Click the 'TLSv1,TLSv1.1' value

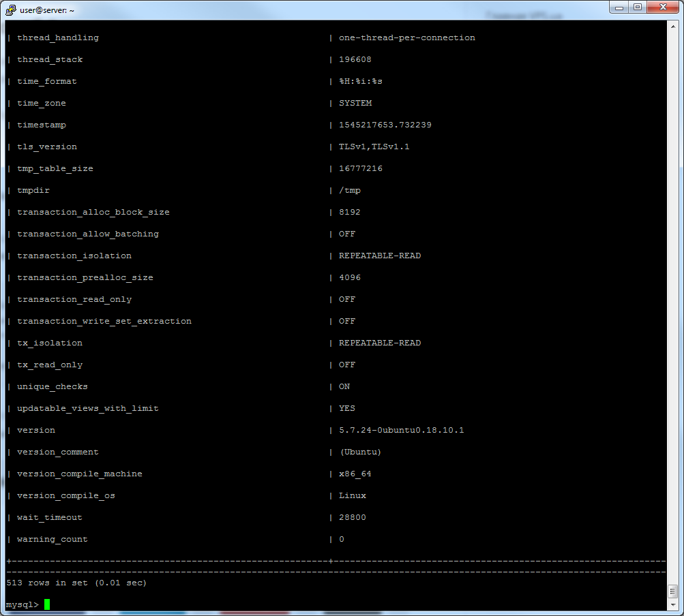coord(374,147)
